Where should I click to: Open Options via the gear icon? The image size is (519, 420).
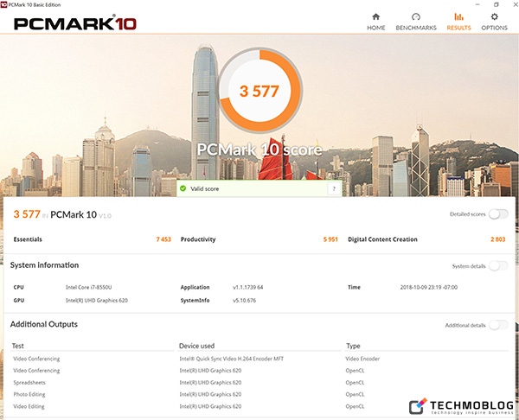click(494, 17)
